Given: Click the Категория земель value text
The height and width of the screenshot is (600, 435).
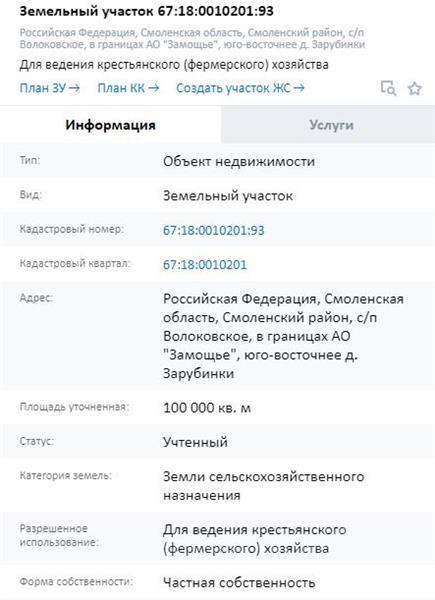Looking at the screenshot, I should [264, 486].
